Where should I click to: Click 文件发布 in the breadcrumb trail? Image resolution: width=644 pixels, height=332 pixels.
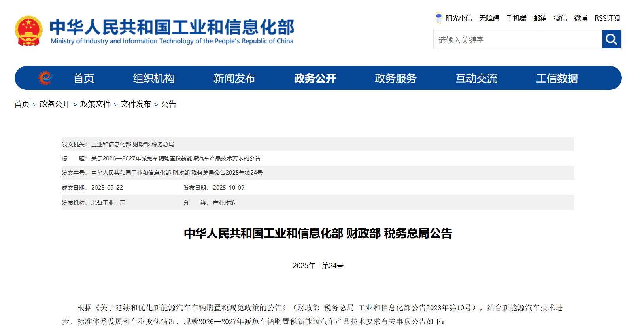(136, 104)
